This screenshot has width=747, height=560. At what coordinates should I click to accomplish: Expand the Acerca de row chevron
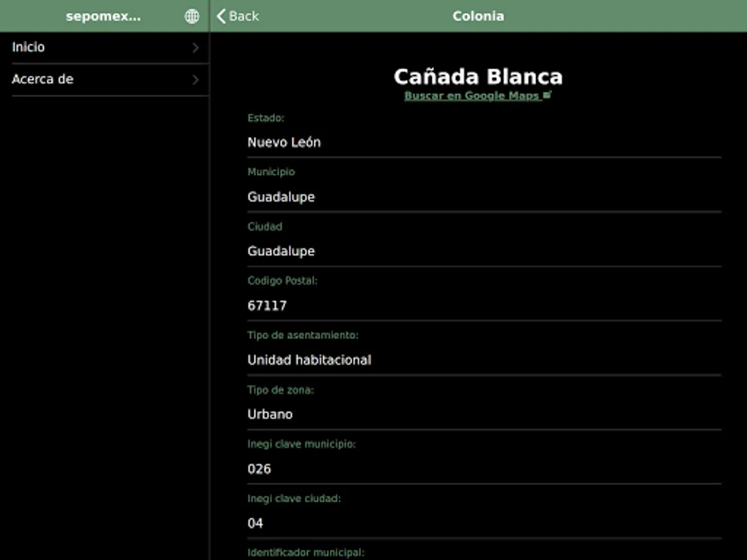pos(195,80)
